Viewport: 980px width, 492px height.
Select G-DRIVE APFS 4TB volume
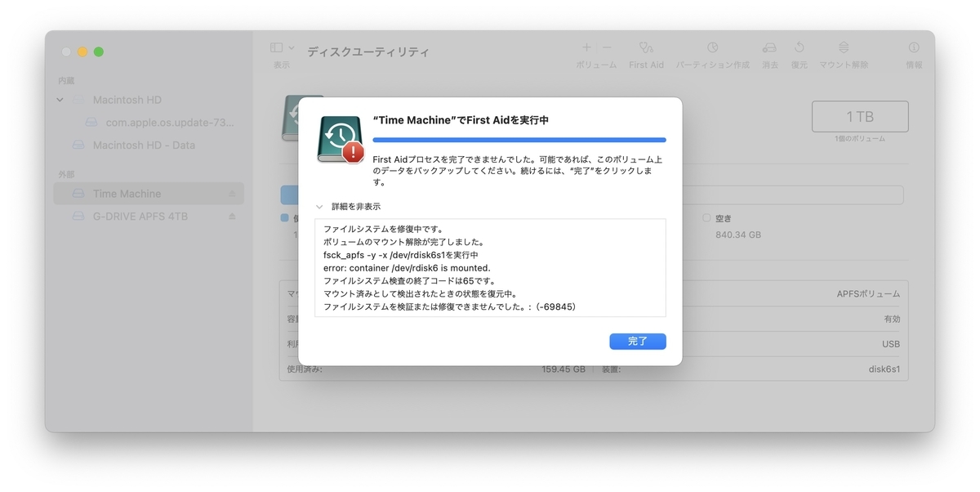click(x=140, y=217)
